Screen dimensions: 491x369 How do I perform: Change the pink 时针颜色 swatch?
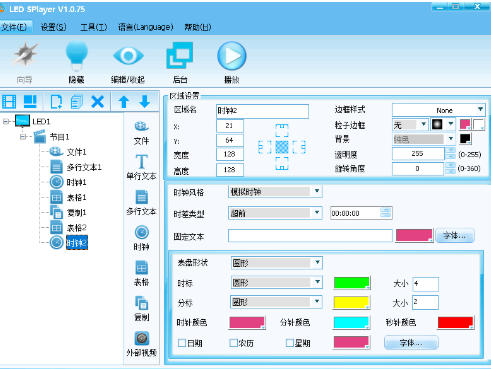[247, 322]
